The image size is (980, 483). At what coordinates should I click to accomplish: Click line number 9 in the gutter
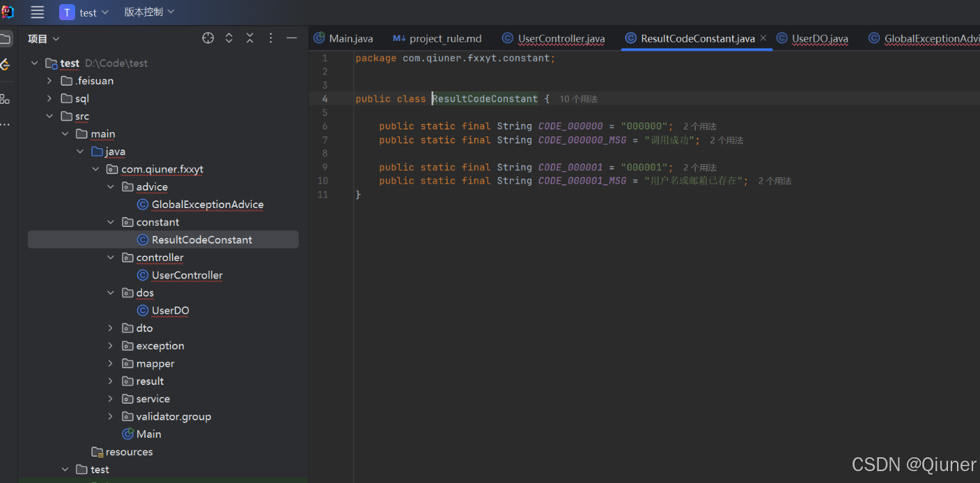(x=325, y=167)
